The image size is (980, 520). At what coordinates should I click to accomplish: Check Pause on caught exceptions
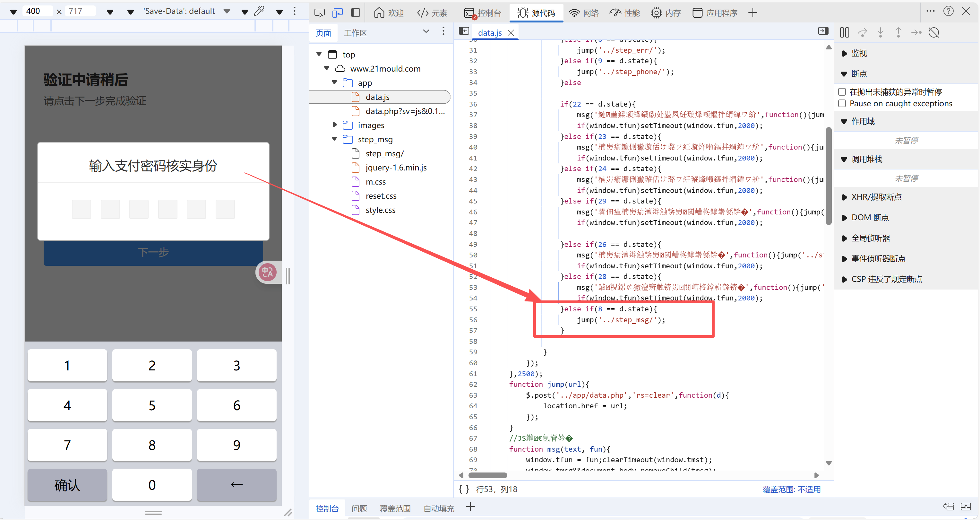(x=842, y=104)
